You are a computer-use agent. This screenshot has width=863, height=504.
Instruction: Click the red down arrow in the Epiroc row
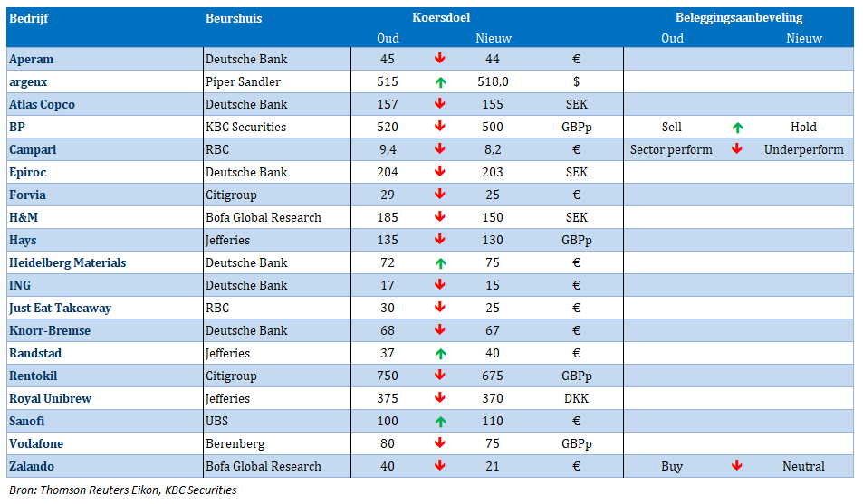440,171
